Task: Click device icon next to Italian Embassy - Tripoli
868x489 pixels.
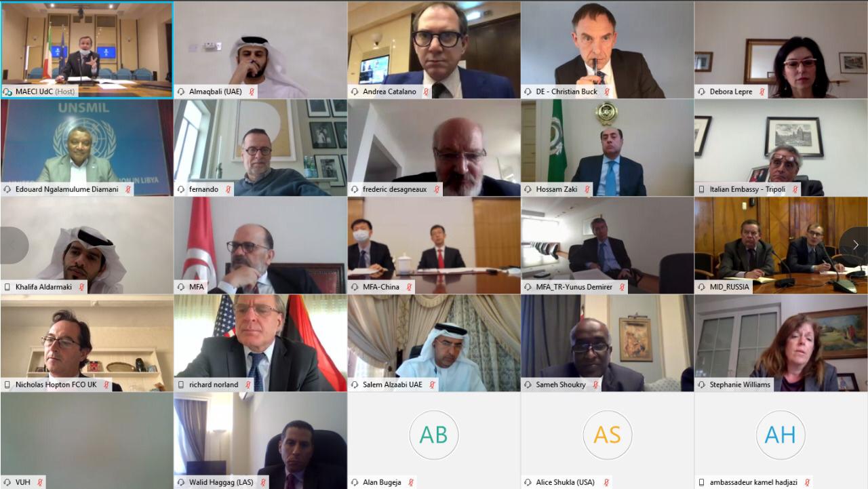Action: [x=702, y=189]
